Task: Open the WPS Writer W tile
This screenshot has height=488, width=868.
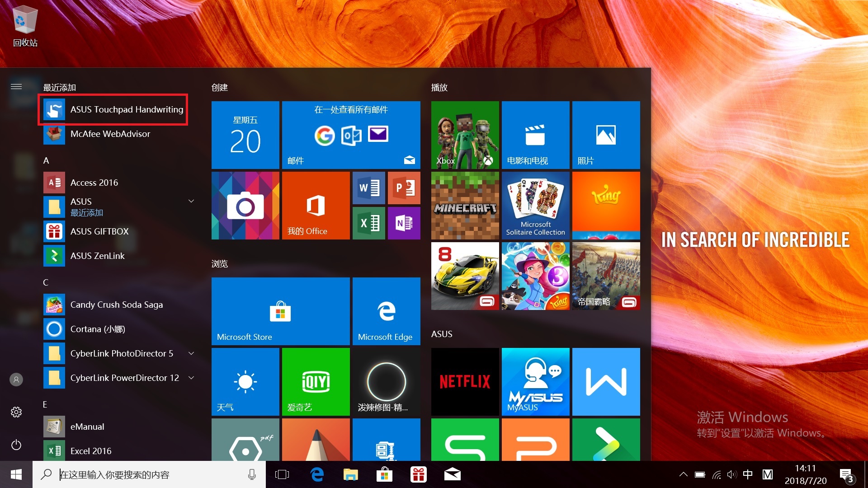Action: [x=606, y=382]
